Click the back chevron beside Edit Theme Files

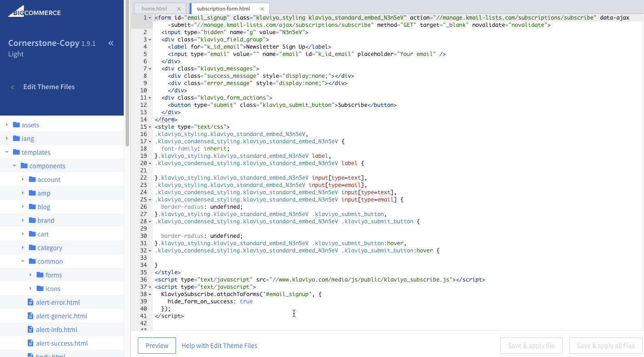tap(12, 86)
